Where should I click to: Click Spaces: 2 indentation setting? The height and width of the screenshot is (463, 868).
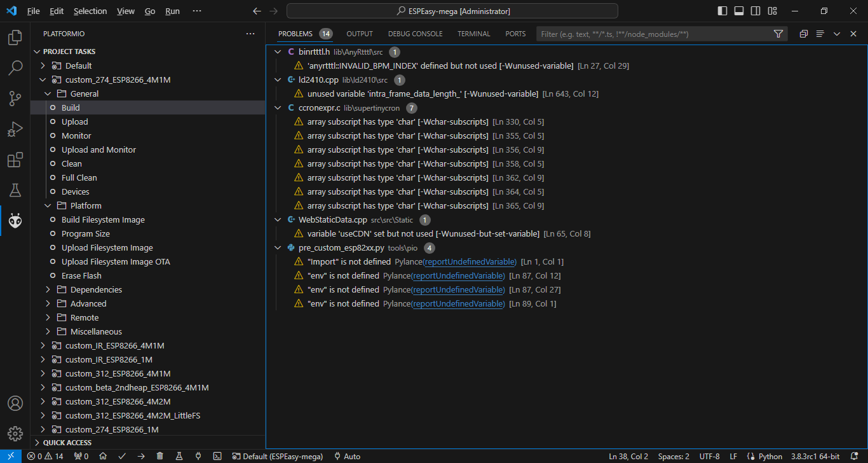pos(674,456)
